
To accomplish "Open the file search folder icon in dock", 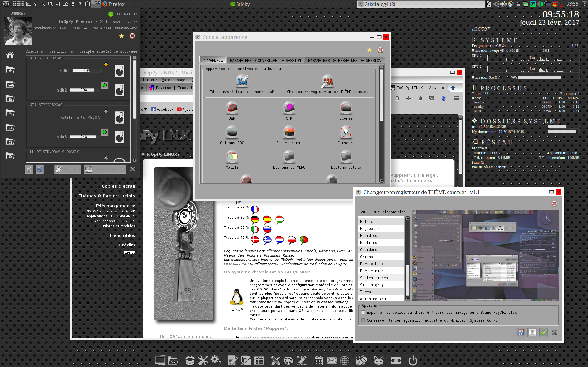I will pyautogui.click(x=173, y=361).
